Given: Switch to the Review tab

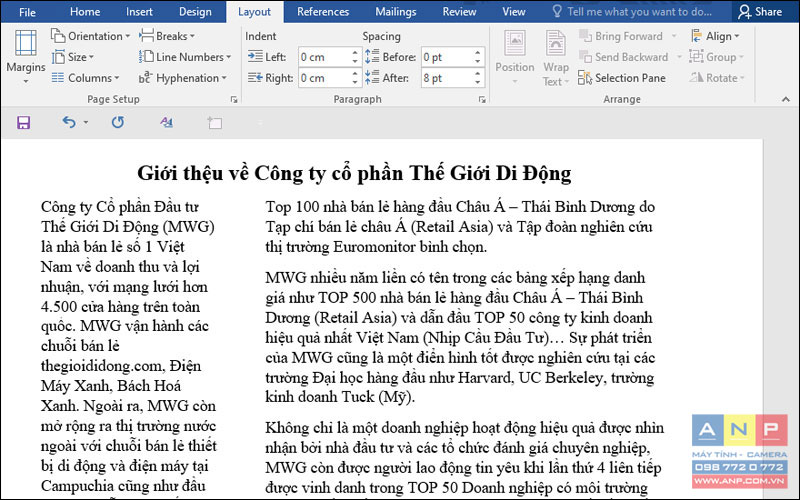Looking at the screenshot, I should click(x=459, y=12).
